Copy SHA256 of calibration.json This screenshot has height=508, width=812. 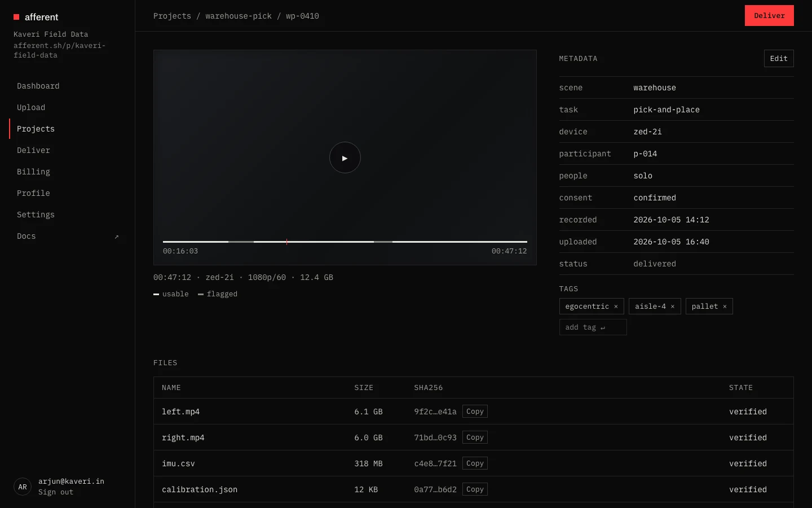click(475, 489)
